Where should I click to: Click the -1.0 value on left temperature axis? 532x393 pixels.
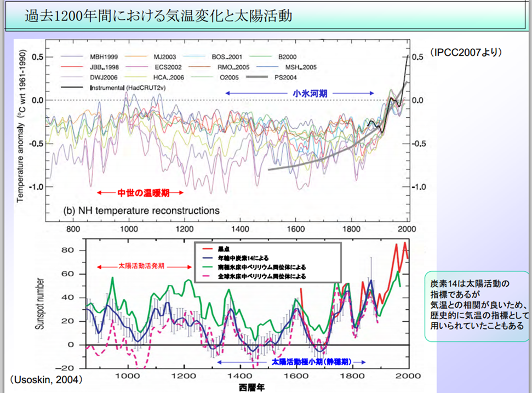click(x=36, y=187)
